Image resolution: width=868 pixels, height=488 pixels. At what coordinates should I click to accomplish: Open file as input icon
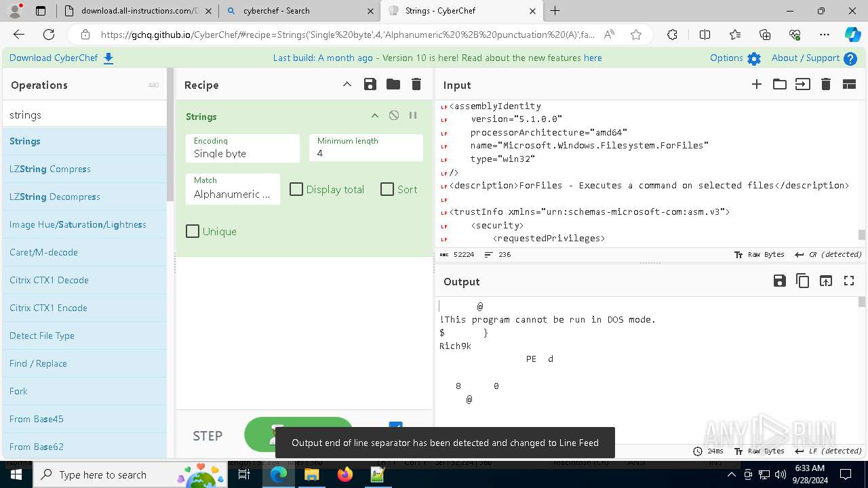point(803,84)
